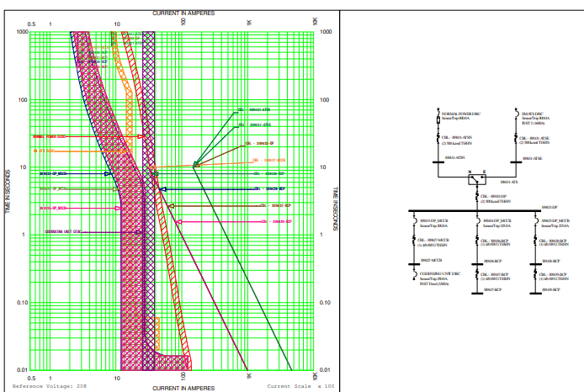
Task: Click the 309431-ATSN bus bar
Action: (x=438, y=162)
